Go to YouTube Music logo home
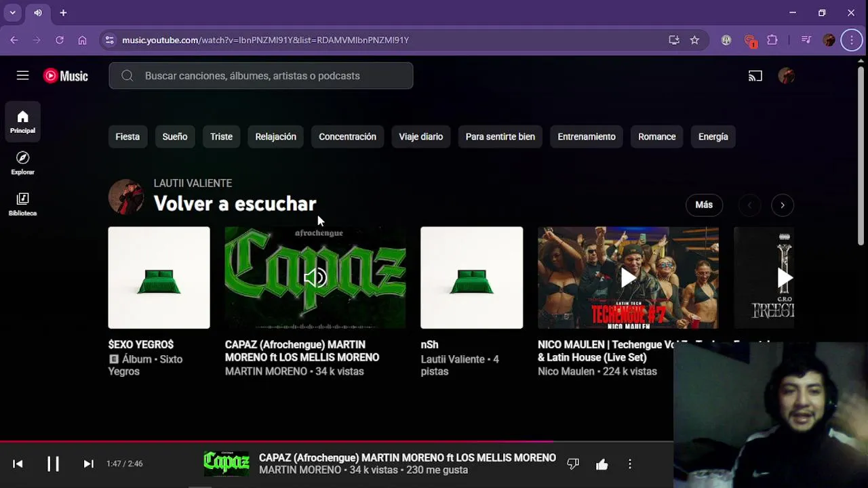 point(66,76)
